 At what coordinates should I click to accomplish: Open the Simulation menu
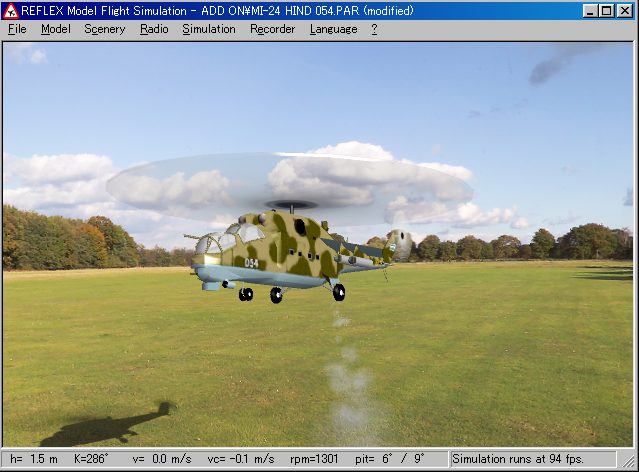(209, 29)
